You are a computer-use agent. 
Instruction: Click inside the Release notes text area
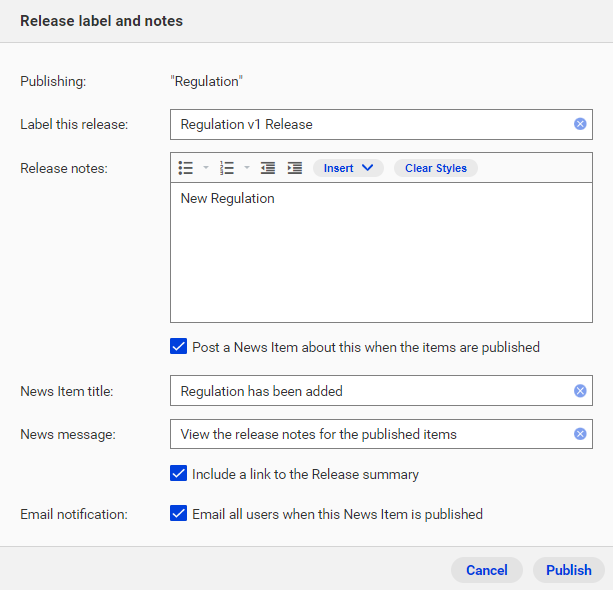(x=382, y=253)
